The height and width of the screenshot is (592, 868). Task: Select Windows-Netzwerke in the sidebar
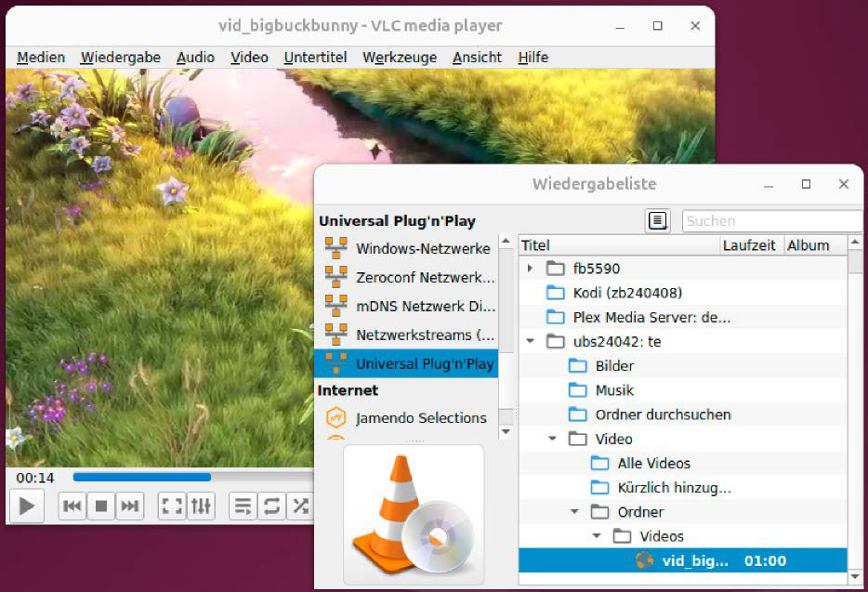406,248
